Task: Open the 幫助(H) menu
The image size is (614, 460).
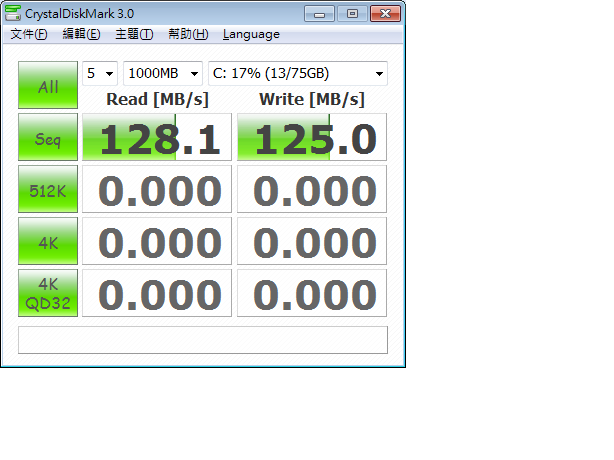Action: point(188,34)
